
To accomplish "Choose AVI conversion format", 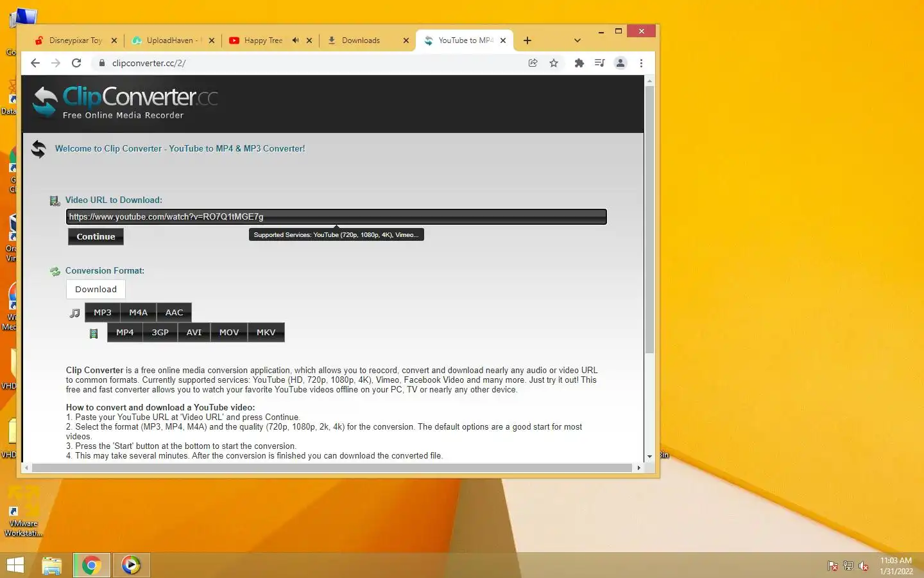I will (x=194, y=333).
